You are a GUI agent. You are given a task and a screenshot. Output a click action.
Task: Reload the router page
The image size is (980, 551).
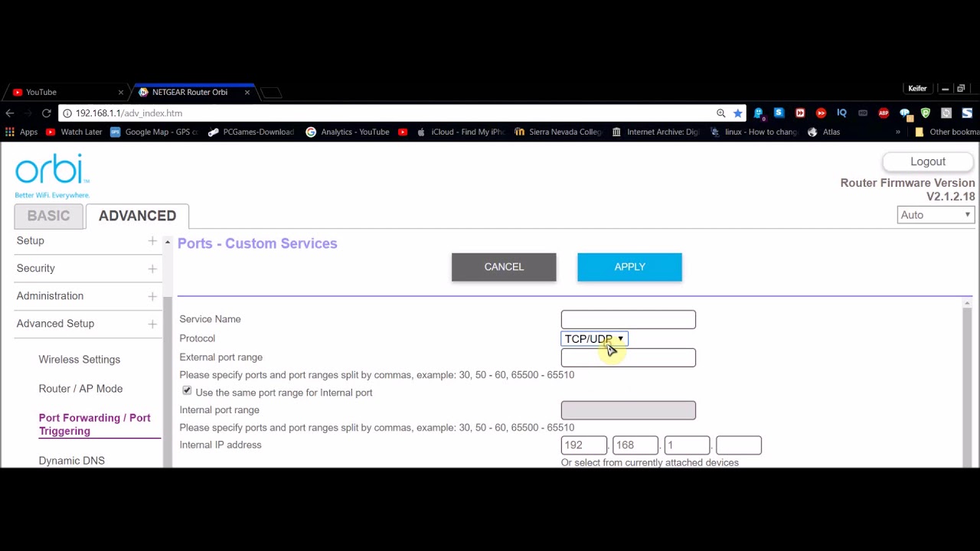47,113
